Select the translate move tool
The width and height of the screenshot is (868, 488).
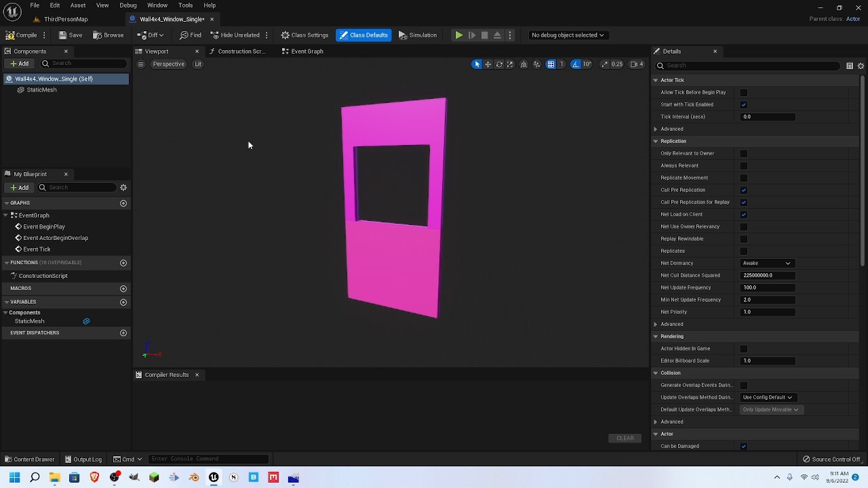pos(488,64)
